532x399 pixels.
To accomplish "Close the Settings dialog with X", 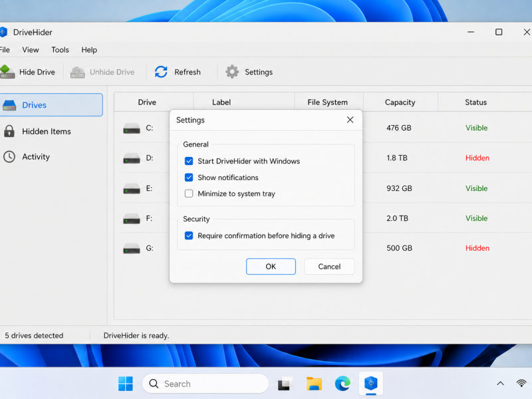I will tap(350, 120).
